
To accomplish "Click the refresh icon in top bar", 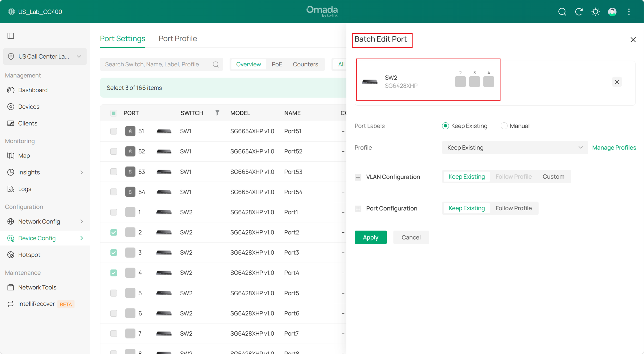I will pyautogui.click(x=579, y=12).
